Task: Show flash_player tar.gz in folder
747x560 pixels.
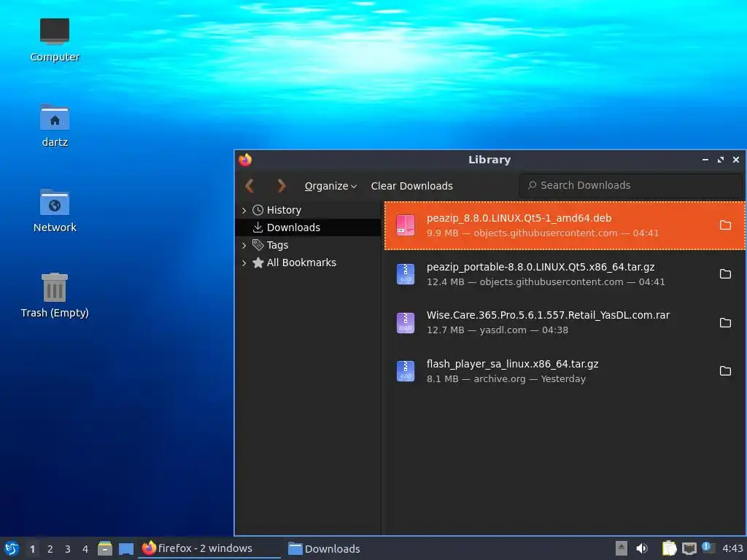Action: pos(725,370)
